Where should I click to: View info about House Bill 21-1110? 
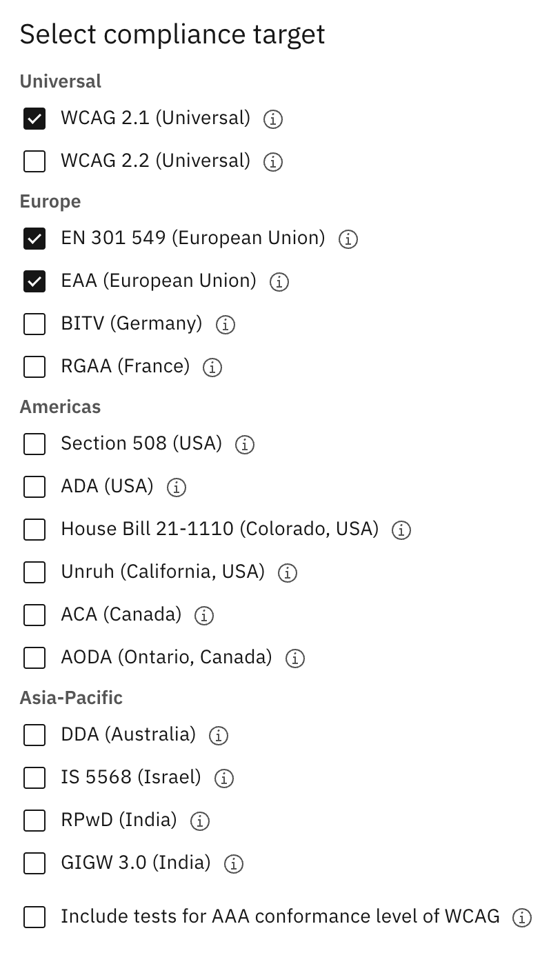pos(401,530)
